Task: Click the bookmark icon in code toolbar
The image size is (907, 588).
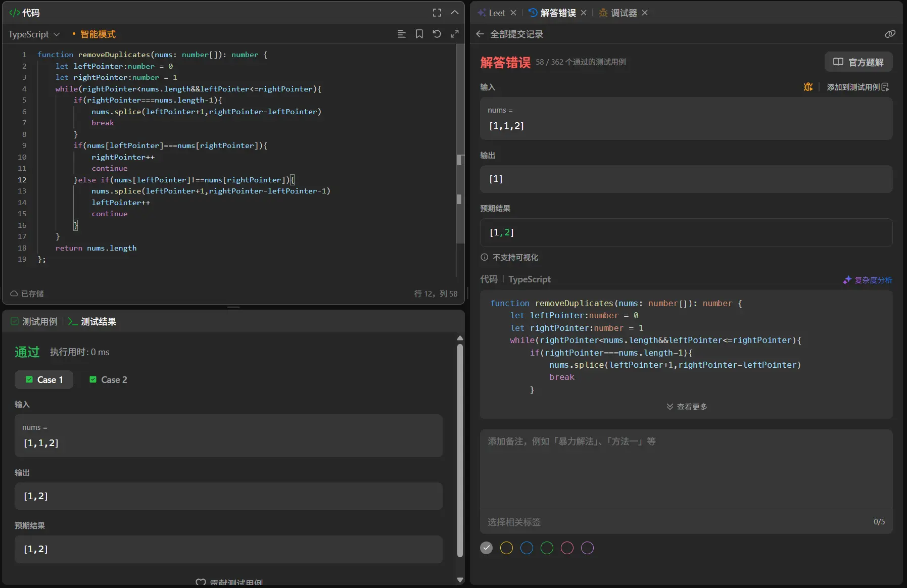Action: pyautogui.click(x=419, y=34)
